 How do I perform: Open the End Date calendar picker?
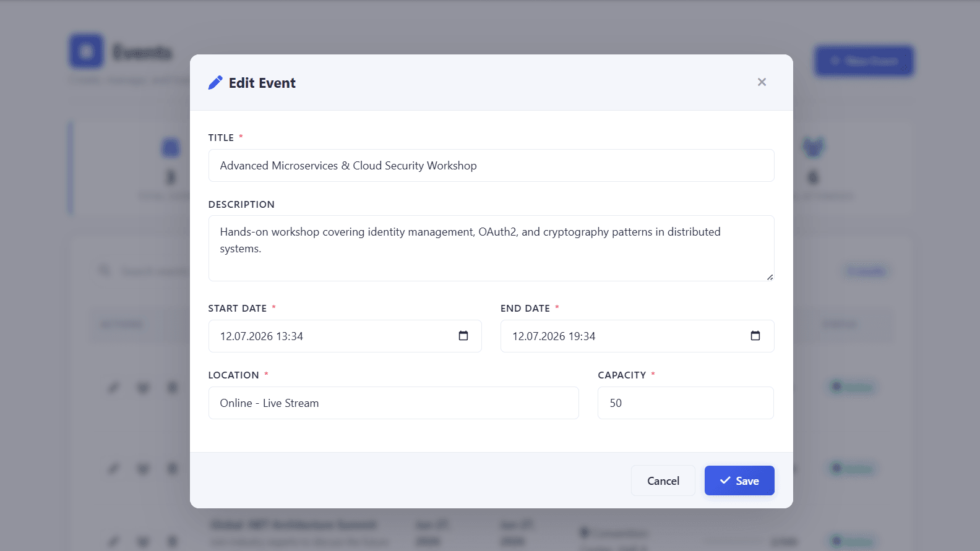coord(755,336)
